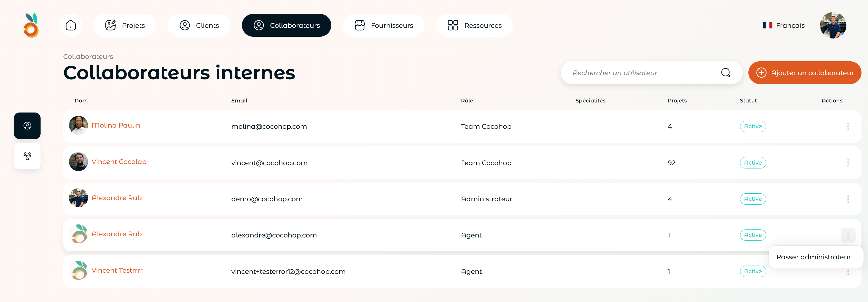Image resolution: width=868 pixels, height=302 pixels.
Task: Open actions menu for Molina Paulin
Action: pos(848,126)
